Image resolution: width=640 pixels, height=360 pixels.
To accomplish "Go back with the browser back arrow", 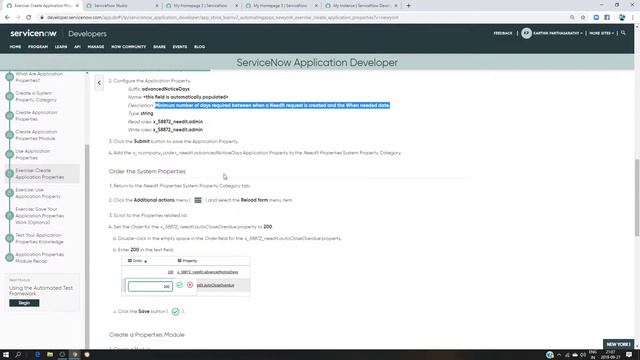I will click(7, 18).
